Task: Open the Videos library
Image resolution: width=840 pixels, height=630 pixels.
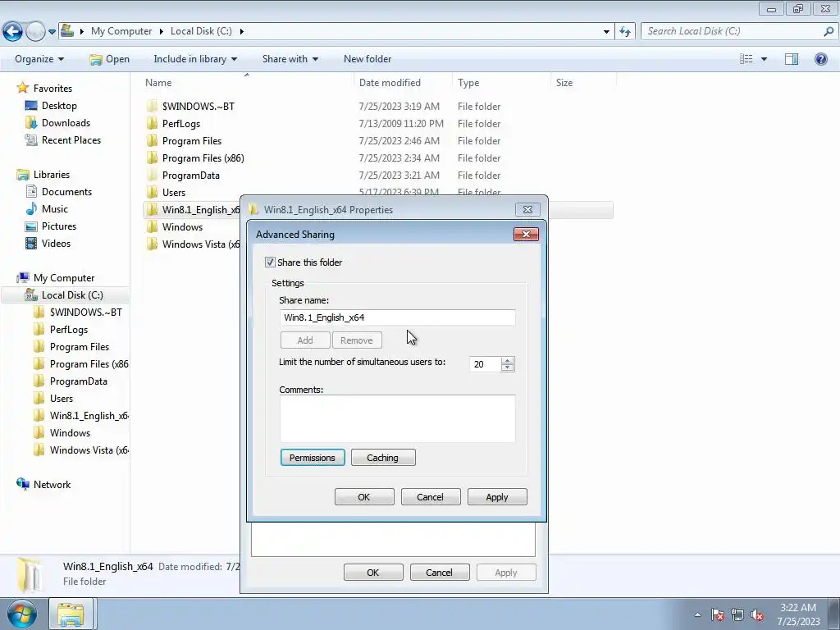Action: point(56,243)
